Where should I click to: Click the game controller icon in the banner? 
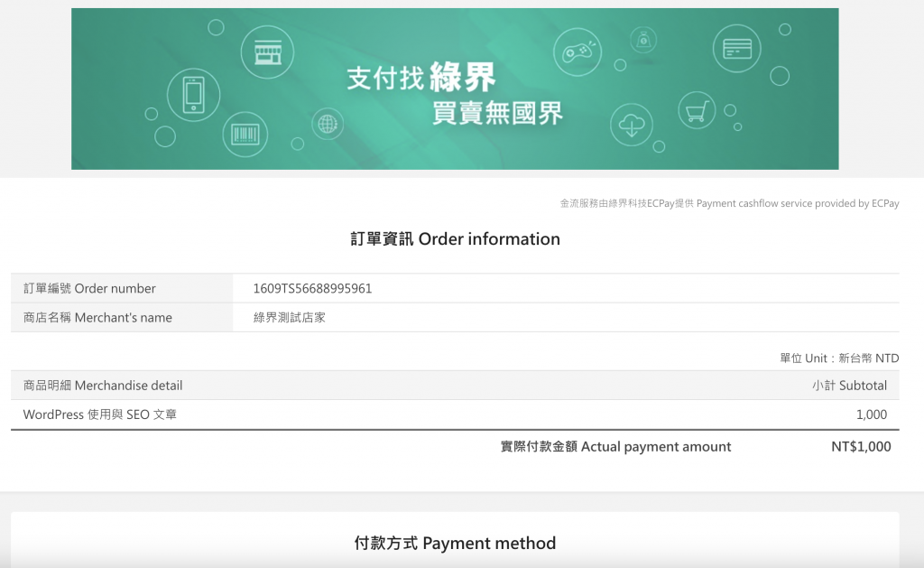[577, 51]
